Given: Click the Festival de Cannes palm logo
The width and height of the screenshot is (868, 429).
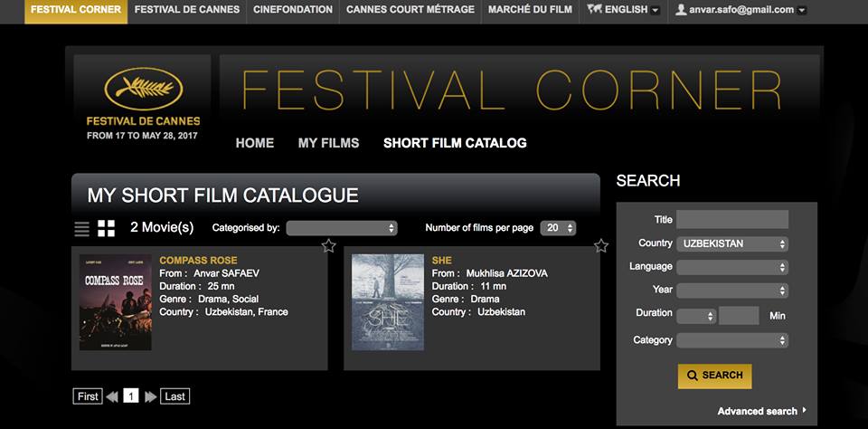Looking at the screenshot, I should click(x=142, y=91).
